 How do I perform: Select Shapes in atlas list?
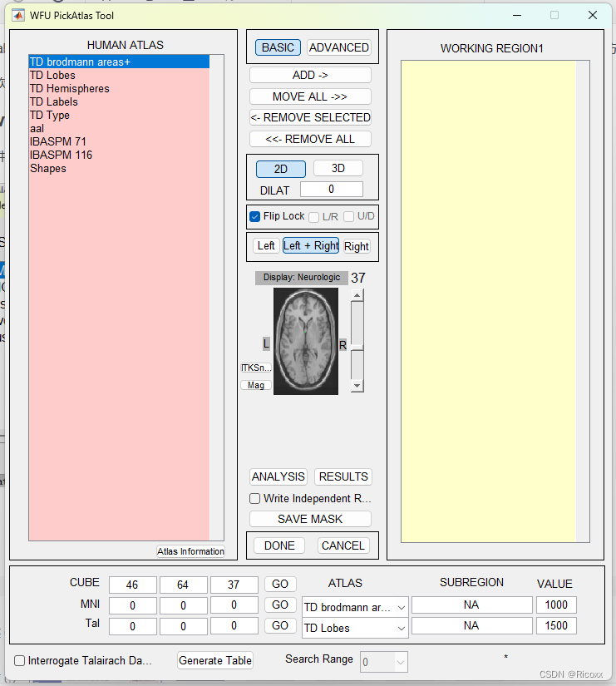[119, 169]
